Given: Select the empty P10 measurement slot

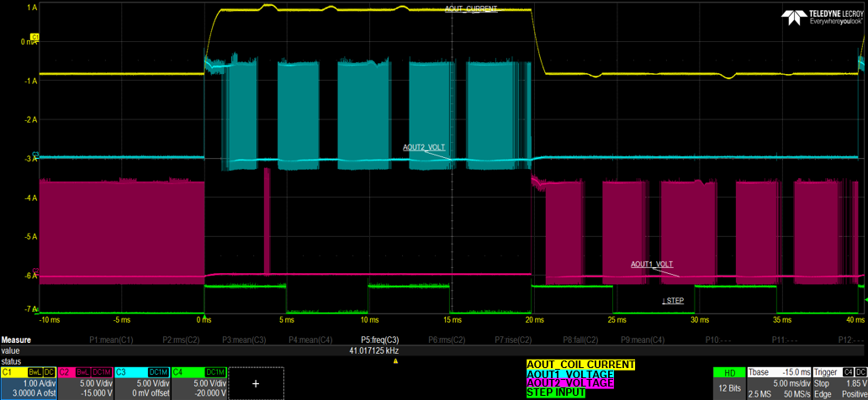Looking at the screenshot, I should (x=718, y=340).
